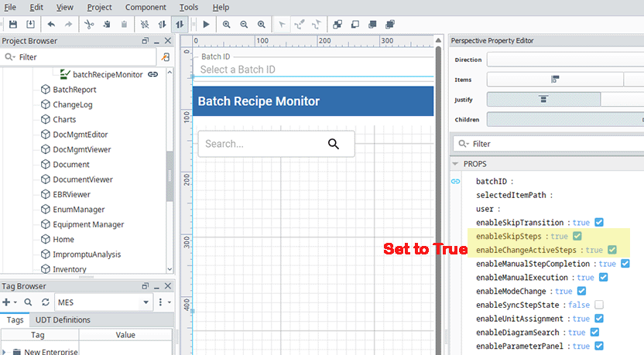Screen dimensions: 644x355
Task: Open the MES tag provider dropdown
Action: 146,302
